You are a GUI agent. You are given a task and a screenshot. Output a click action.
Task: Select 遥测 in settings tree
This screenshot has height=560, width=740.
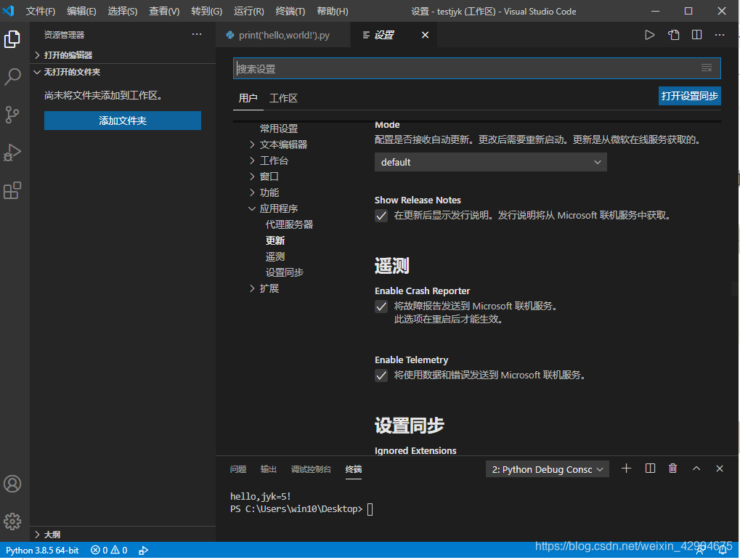pyautogui.click(x=275, y=256)
